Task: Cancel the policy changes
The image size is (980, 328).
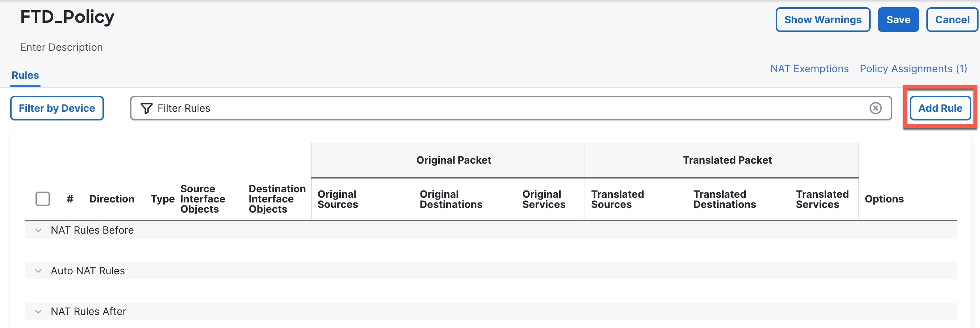Action: (952, 20)
